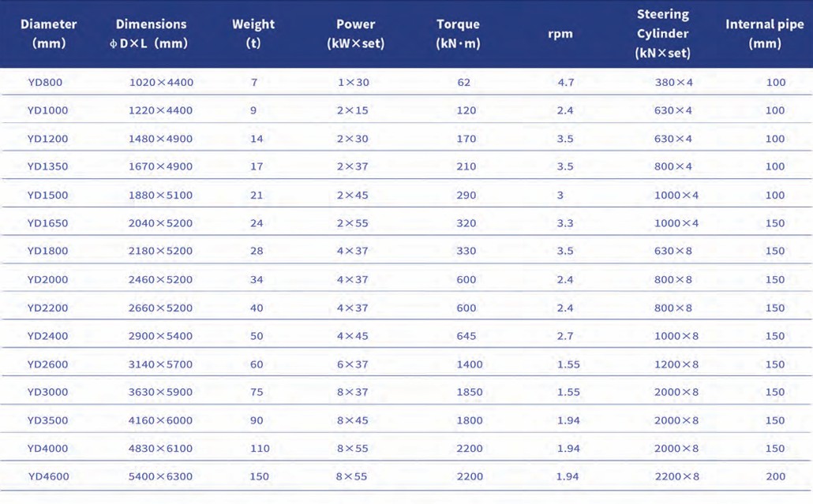Select the 6×37 power cell

point(352,364)
